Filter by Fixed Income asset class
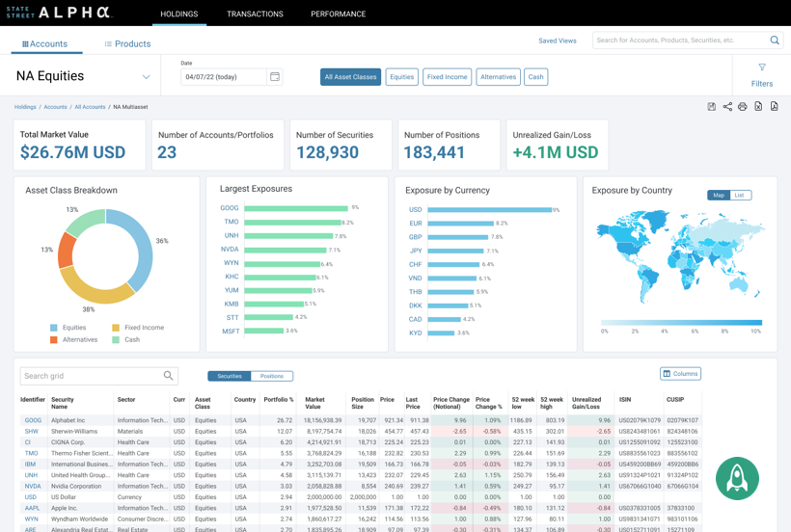Screen dimensions: 791x532 pos(447,77)
